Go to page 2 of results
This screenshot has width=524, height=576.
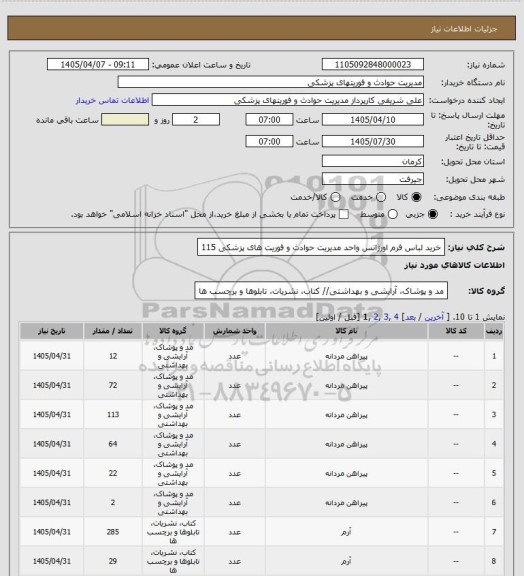(x=376, y=317)
